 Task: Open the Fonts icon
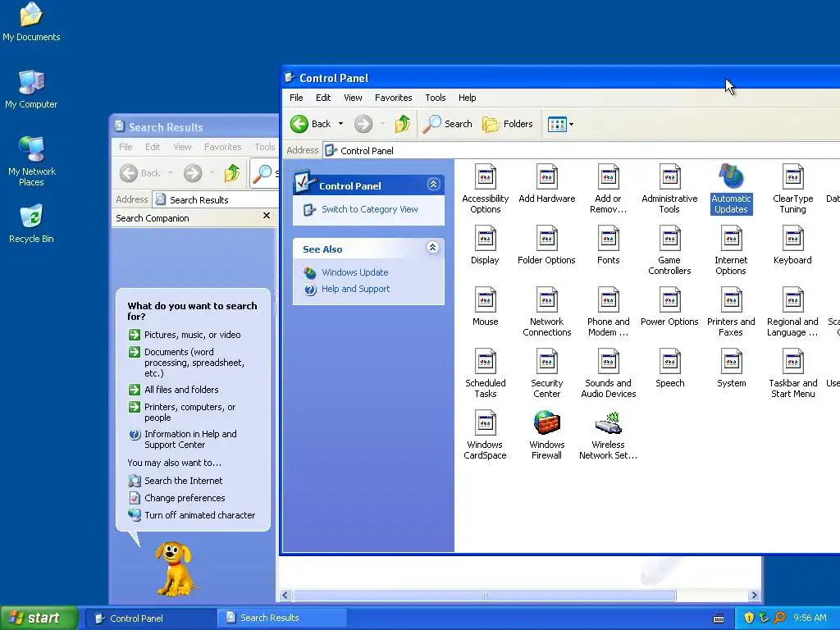click(x=608, y=245)
